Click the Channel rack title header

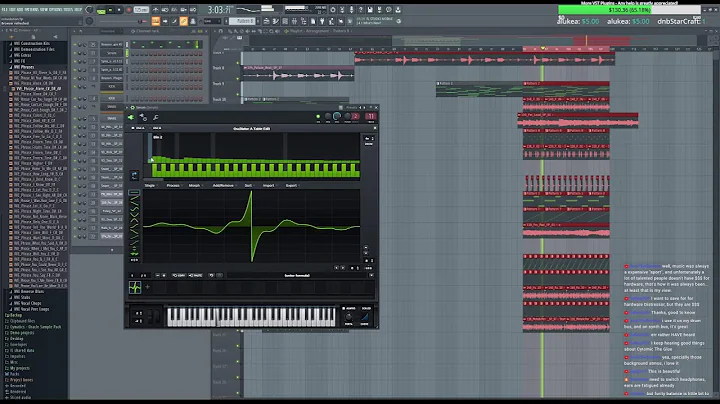(x=145, y=31)
